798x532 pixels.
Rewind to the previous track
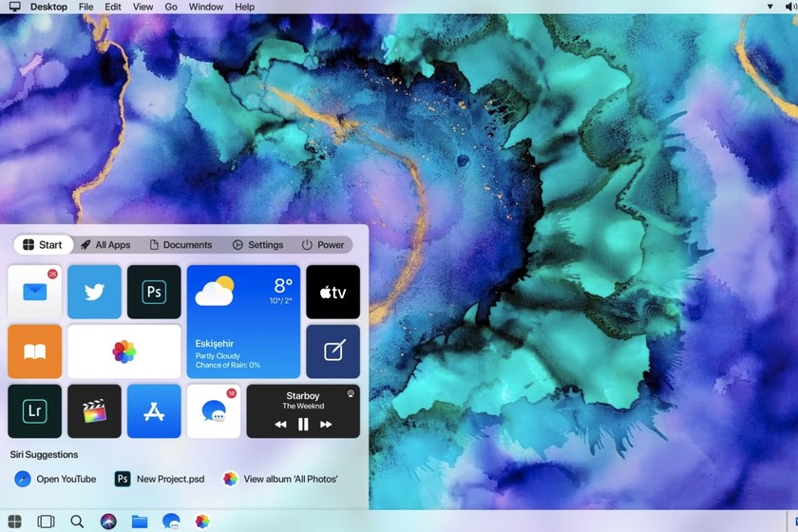tap(280, 425)
